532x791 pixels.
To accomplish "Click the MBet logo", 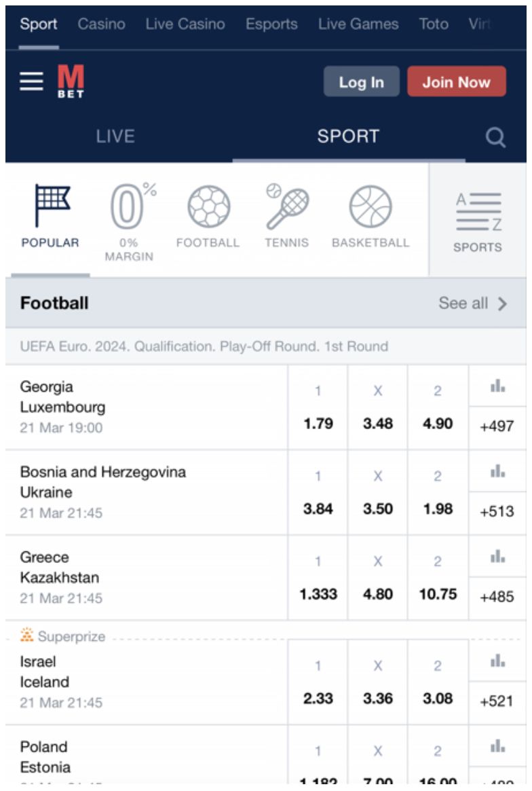I will click(x=71, y=81).
